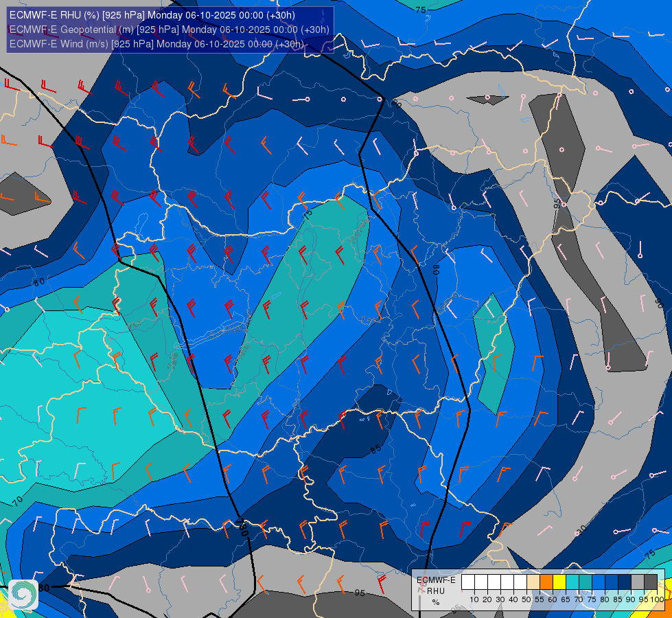
Task: Pick the navy 85–90 legend swatch
Action: pyautogui.click(x=625, y=582)
